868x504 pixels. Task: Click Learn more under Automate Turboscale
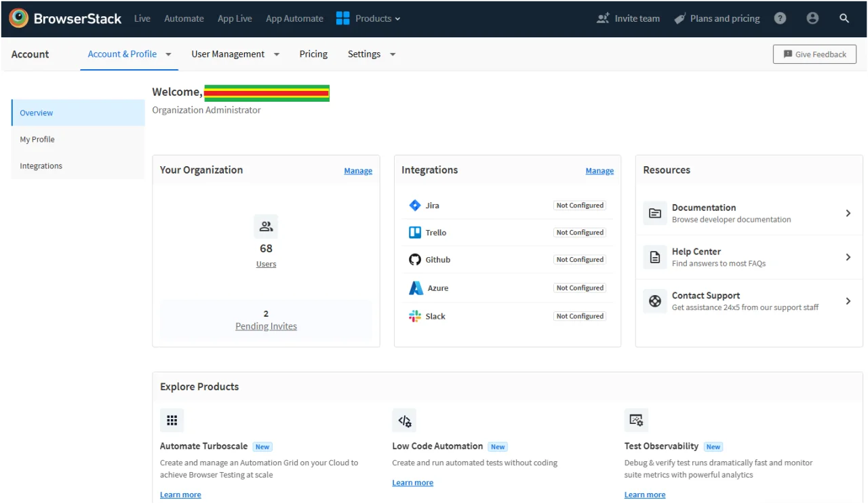pyautogui.click(x=180, y=495)
